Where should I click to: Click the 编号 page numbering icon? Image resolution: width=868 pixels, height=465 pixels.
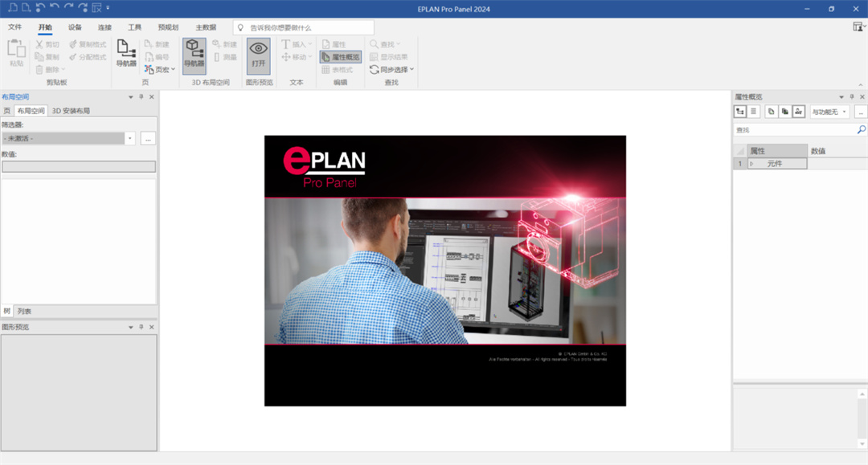pos(157,57)
